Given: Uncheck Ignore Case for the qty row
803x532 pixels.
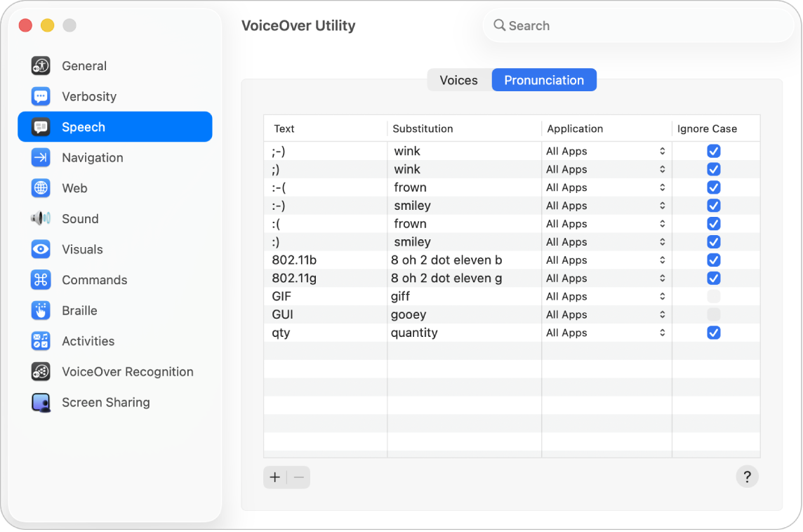Looking at the screenshot, I should pyautogui.click(x=714, y=333).
